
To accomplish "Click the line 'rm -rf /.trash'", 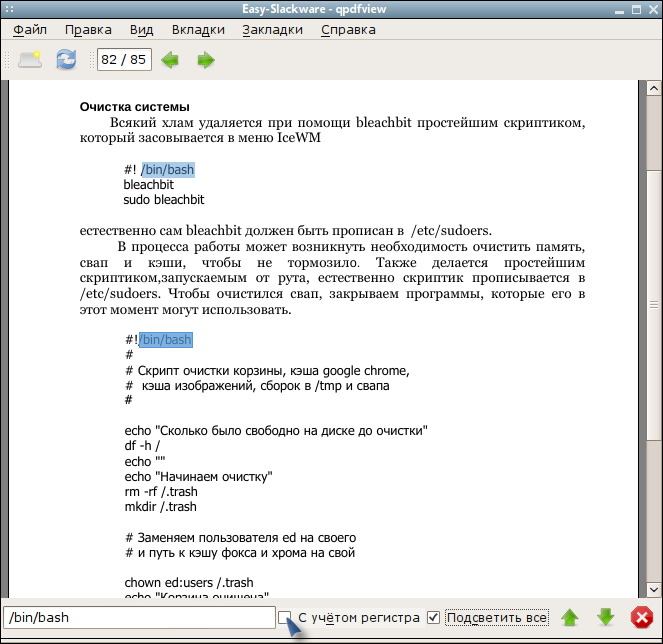I will pos(161,492).
